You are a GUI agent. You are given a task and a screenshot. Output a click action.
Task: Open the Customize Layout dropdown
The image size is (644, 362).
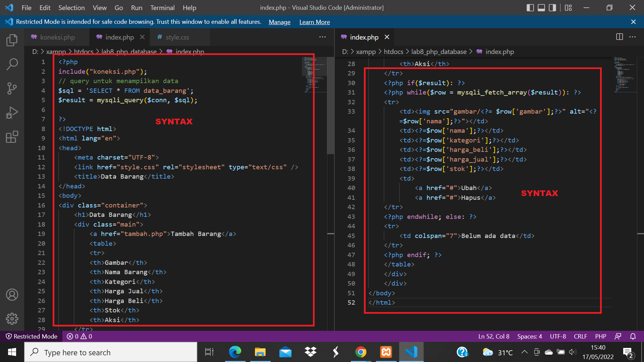(568, 7)
